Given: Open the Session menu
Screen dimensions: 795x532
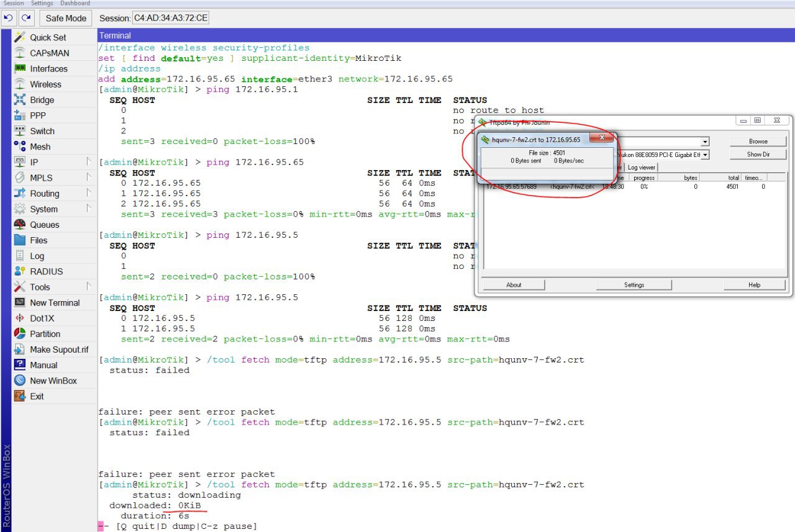Looking at the screenshot, I should (14, 3).
